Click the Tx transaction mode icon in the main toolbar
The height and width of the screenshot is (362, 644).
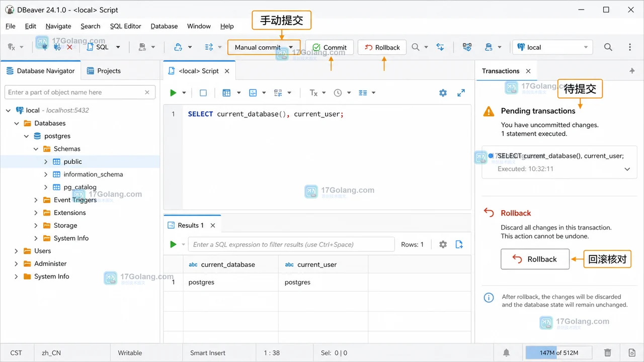click(11, 47)
